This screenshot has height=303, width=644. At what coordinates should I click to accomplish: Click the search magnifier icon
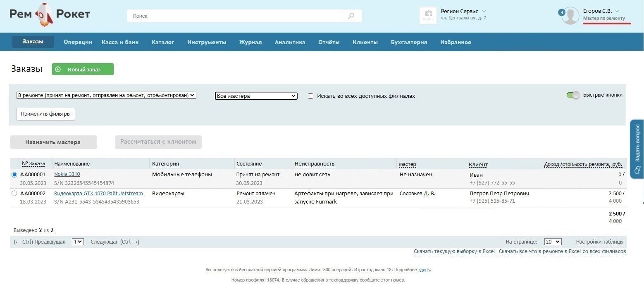pos(351,16)
